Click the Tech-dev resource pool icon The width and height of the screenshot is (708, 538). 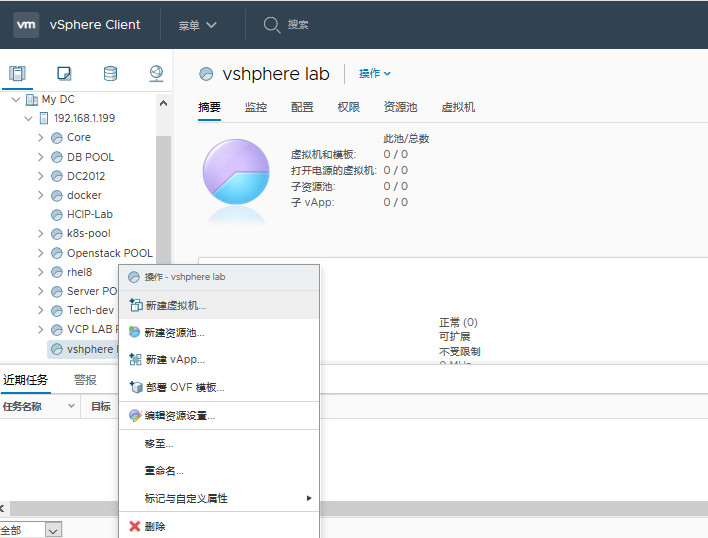[x=56, y=311]
